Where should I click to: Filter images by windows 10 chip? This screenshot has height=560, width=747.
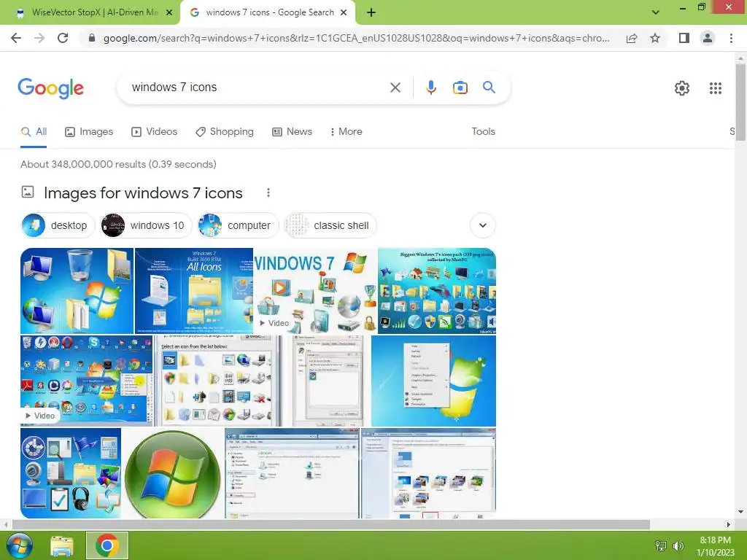146,225
